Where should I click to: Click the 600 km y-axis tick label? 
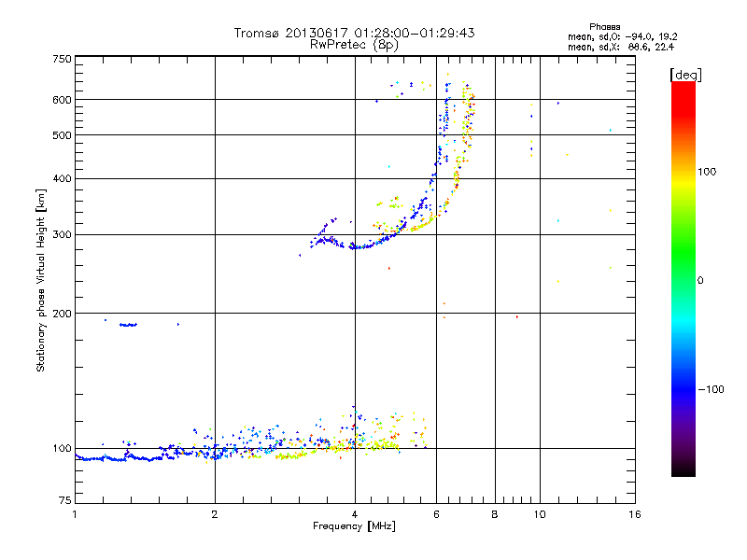click(x=62, y=100)
